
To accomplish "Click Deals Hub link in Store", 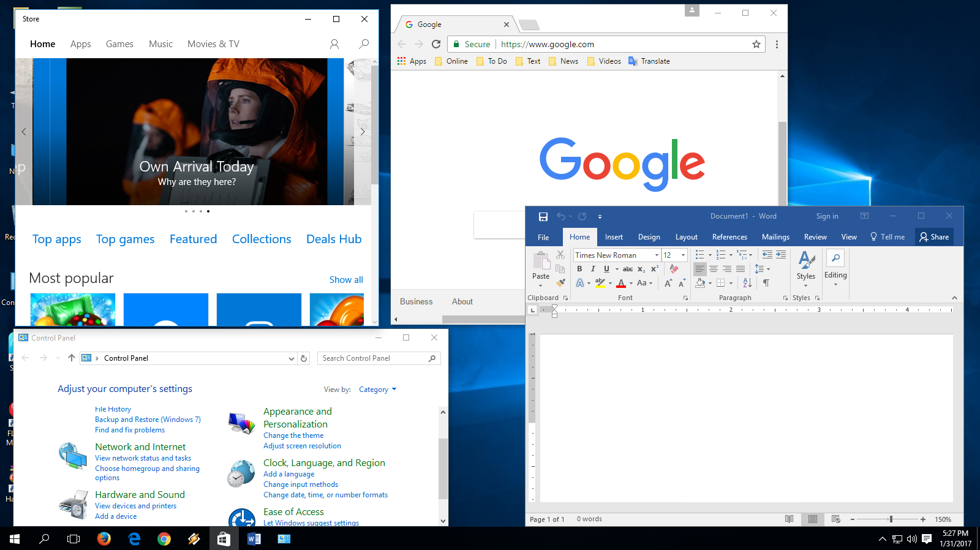I will pyautogui.click(x=334, y=239).
